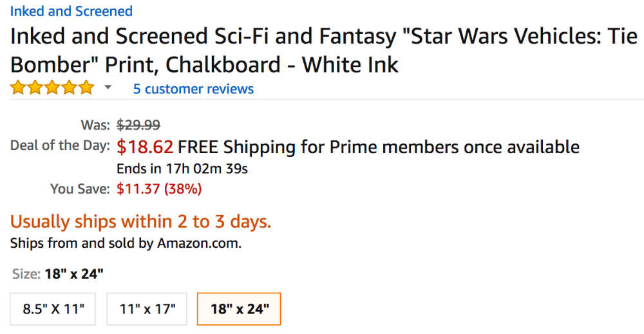
Task: Click the first star in the rating
Action: pos(18,88)
